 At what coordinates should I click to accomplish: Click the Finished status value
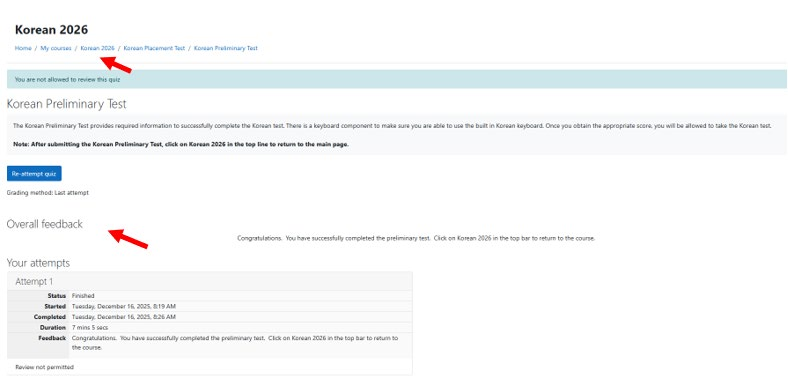(x=83, y=296)
